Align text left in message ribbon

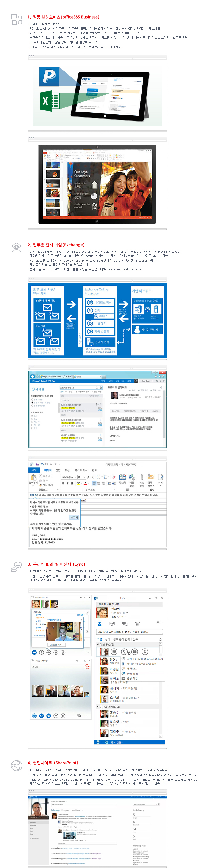point(94,483)
